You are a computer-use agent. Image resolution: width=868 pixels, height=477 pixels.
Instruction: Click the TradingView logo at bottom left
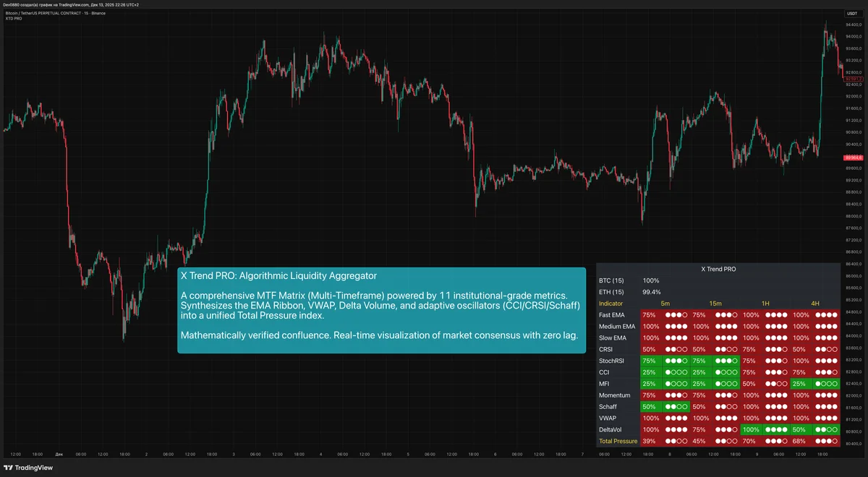click(28, 468)
